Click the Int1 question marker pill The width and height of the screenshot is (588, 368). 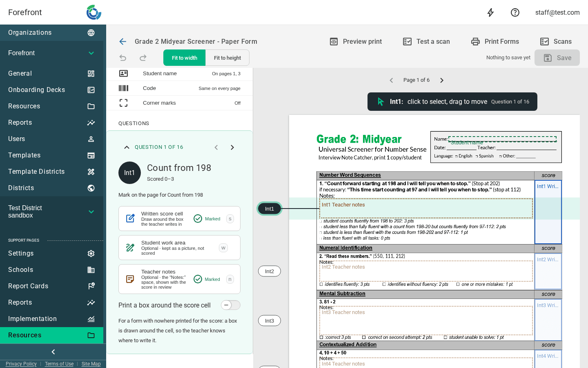point(269,209)
